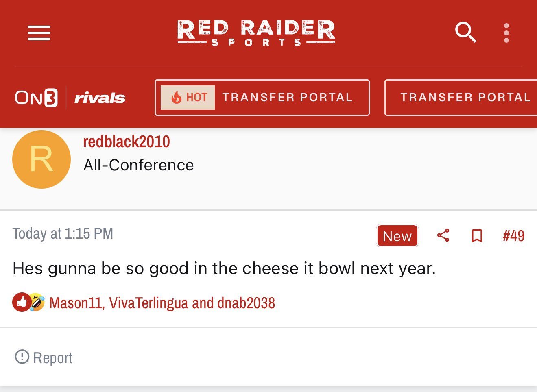The width and height of the screenshot is (537, 392).
Task: Click the search magnifier icon
Action: [x=465, y=33]
